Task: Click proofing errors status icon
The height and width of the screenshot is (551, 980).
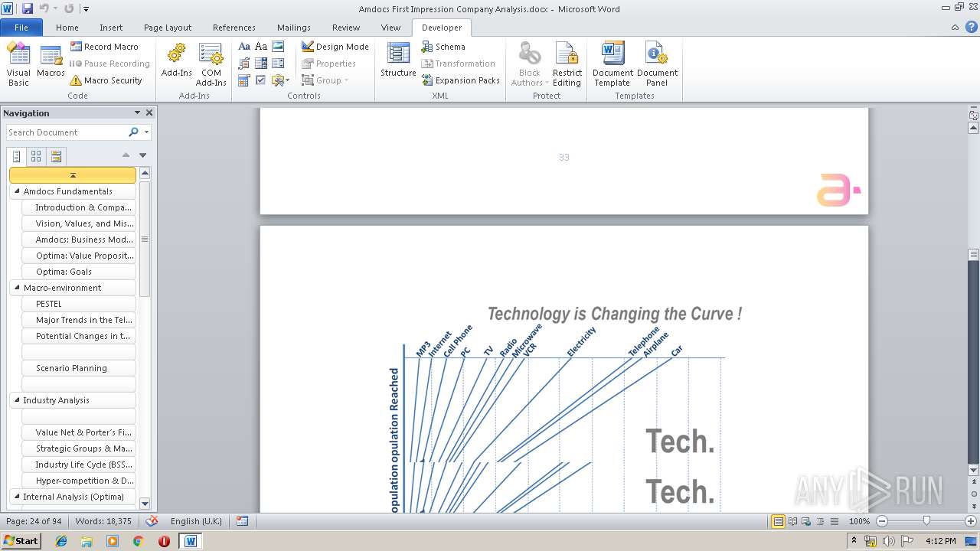Action: (152, 521)
